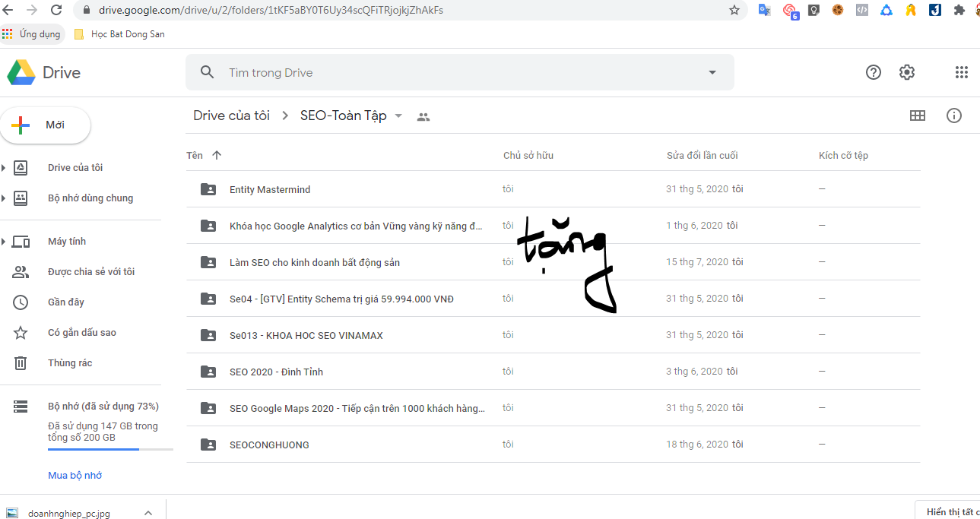Expand the Drive của tôi tree
Image resolution: width=980 pixels, height=519 pixels.
point(3,168)
